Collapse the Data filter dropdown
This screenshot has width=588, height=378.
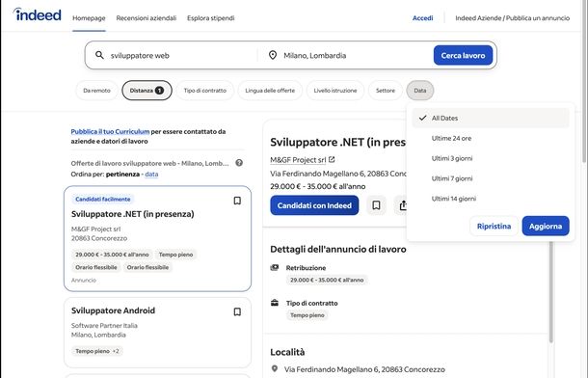click(x=420, y=91)
